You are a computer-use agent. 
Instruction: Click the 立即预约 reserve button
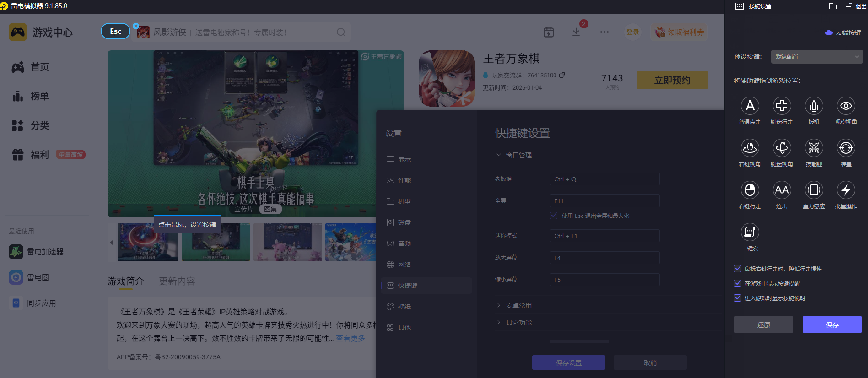click(672, 80)
